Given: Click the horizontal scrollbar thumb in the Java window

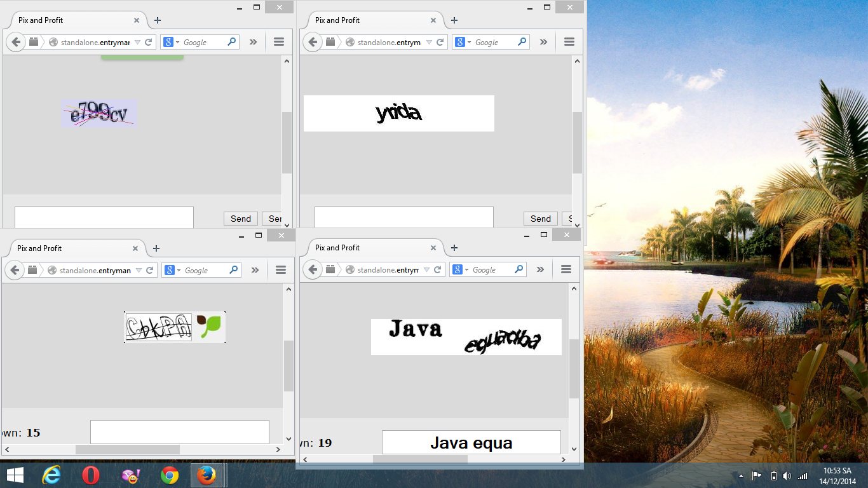Looking at the screenshot, I should (x=420, y=459).
